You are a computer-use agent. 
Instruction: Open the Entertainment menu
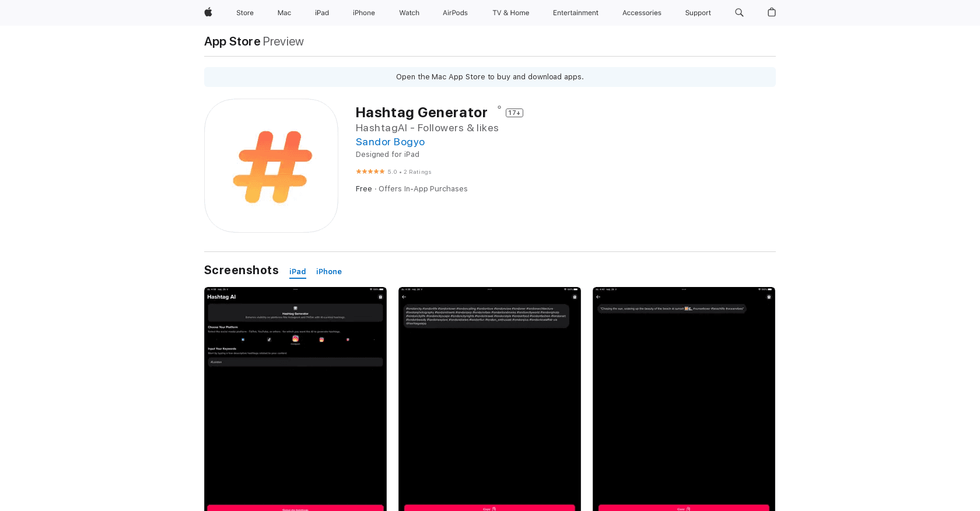click(576, 13)
